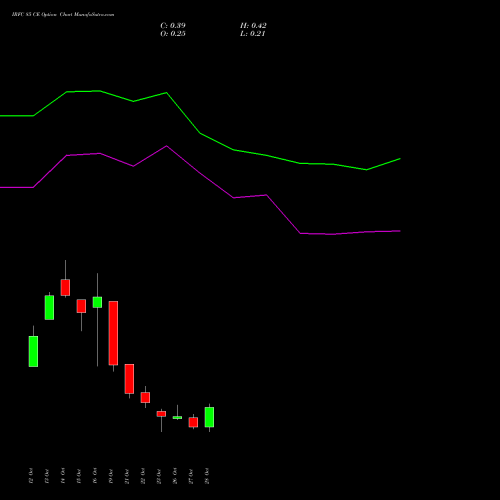Click the small red candle above 23 Oct
This screenshot has height=500, width=500.
[x=161, y=414]
